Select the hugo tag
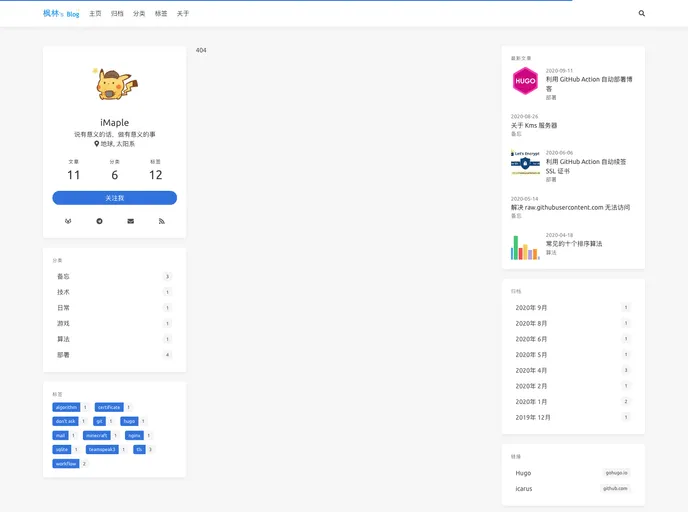The height and width of the screenshot is (512, 688). point(129,421)
